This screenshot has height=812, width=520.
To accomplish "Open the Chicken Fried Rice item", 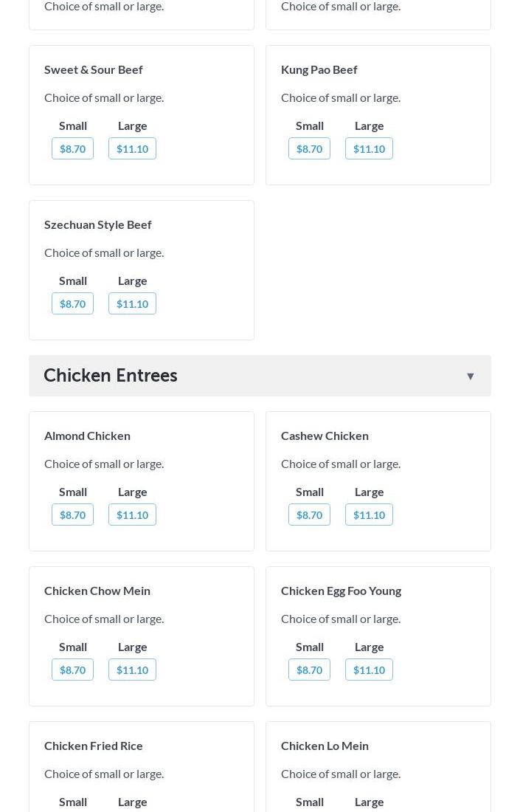I will pos(94,746).
